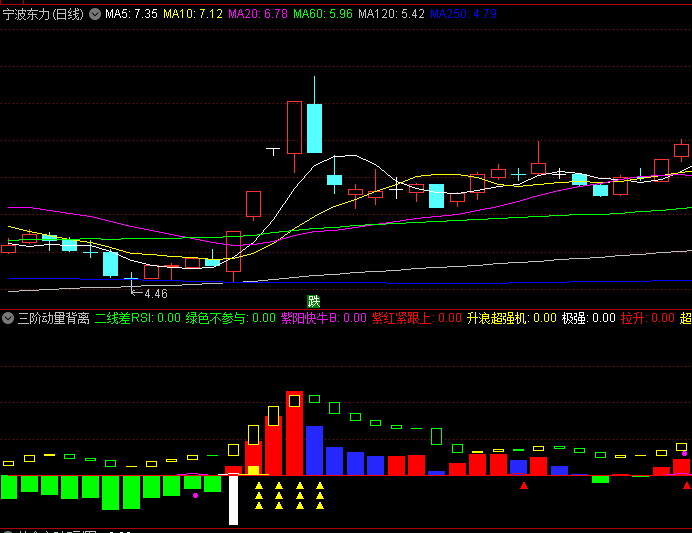Select the 宁波东力 (日线) chart title
692x533 pixels.
coord(43,14)
